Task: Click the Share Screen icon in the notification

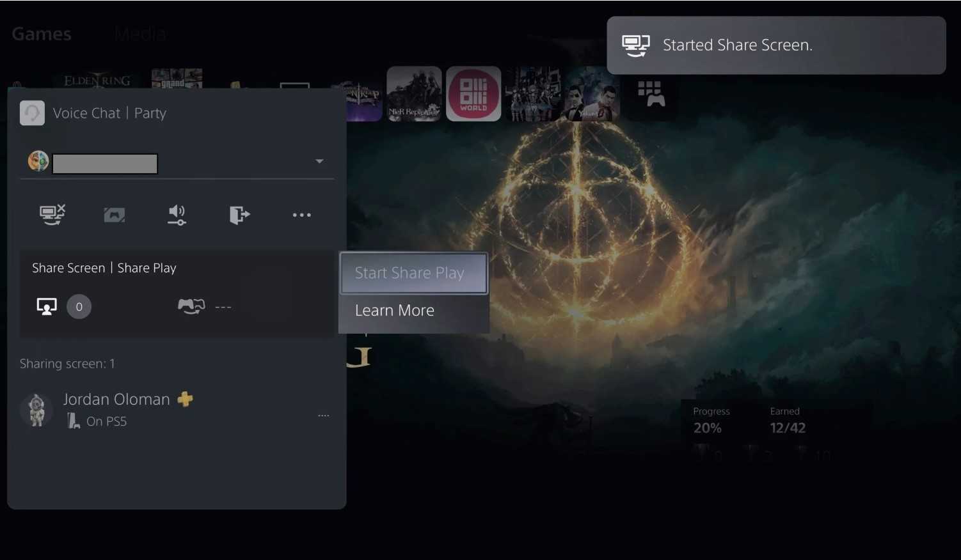Action: pos(635,45)
